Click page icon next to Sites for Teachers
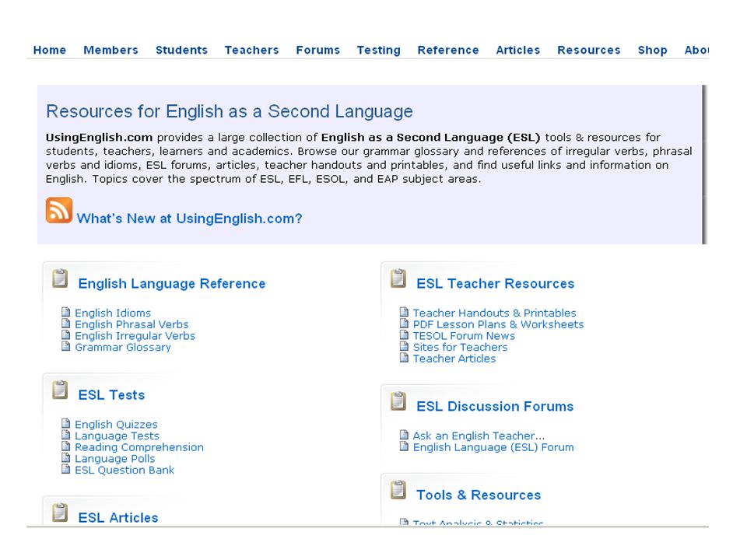Image resolution: width=747 pixels, height=560 pixels. (404, 346)
